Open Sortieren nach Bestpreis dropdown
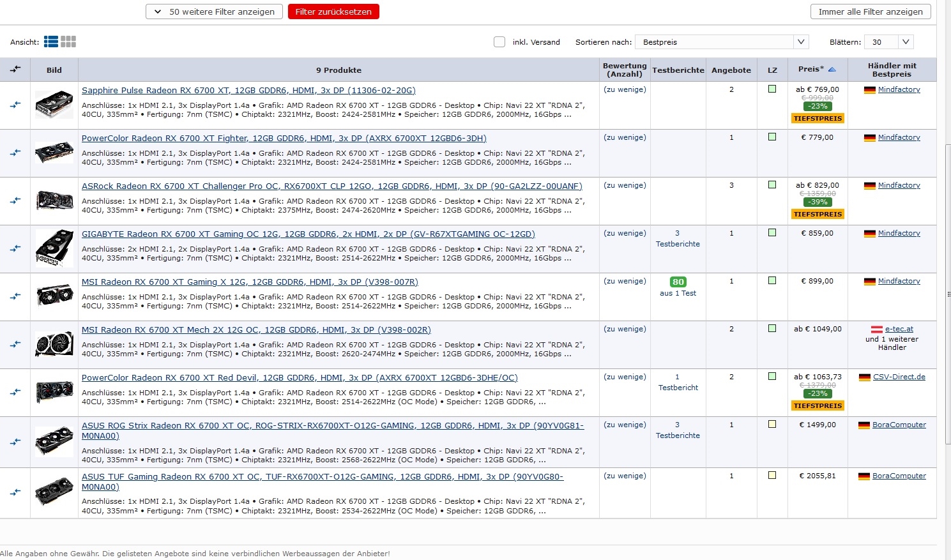Image resolution: width=951 pixels, height=560 pixels. pos(722,42)
